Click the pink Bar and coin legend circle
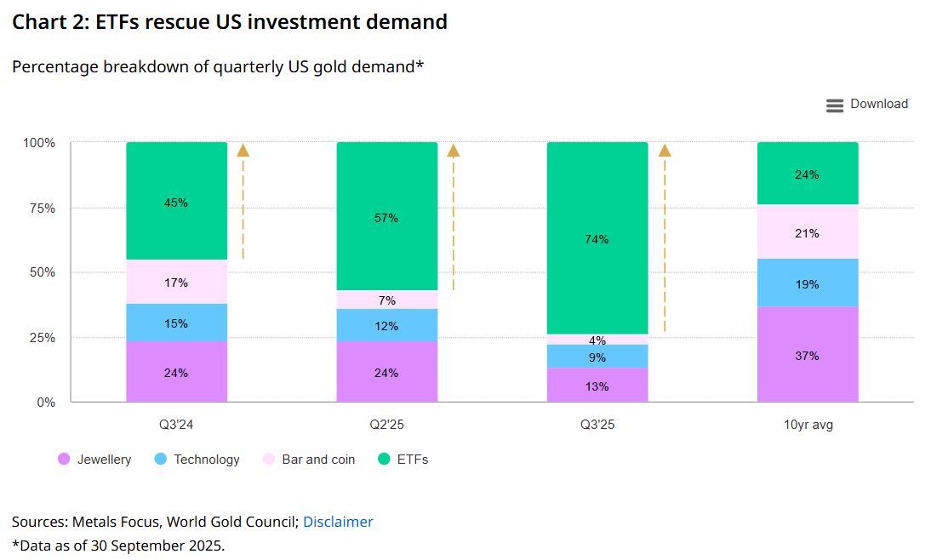This screenshot has width=931, height=560. 268,460
